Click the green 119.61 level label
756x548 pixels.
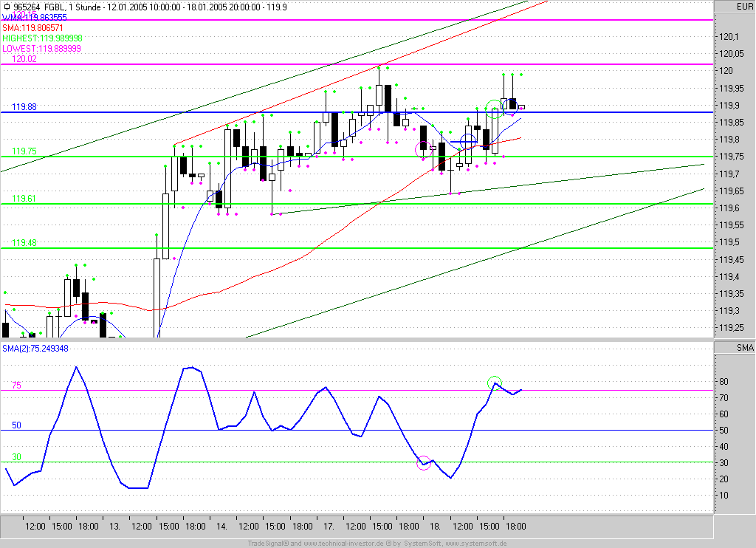point(24,198)
